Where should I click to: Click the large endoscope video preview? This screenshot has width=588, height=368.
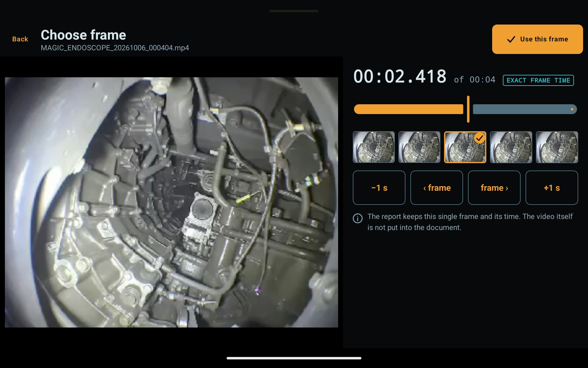[x=171, y=202]
